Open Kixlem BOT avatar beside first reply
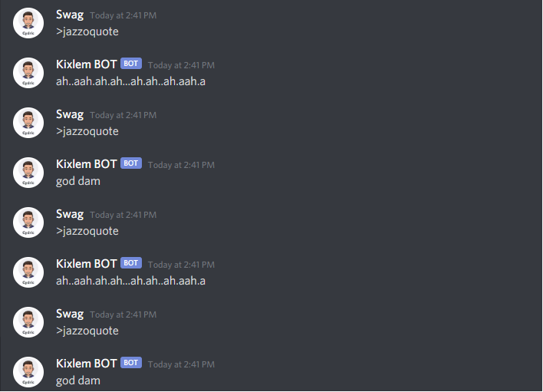The height and width of the screenshot is (392, 543). coord(28,73)
